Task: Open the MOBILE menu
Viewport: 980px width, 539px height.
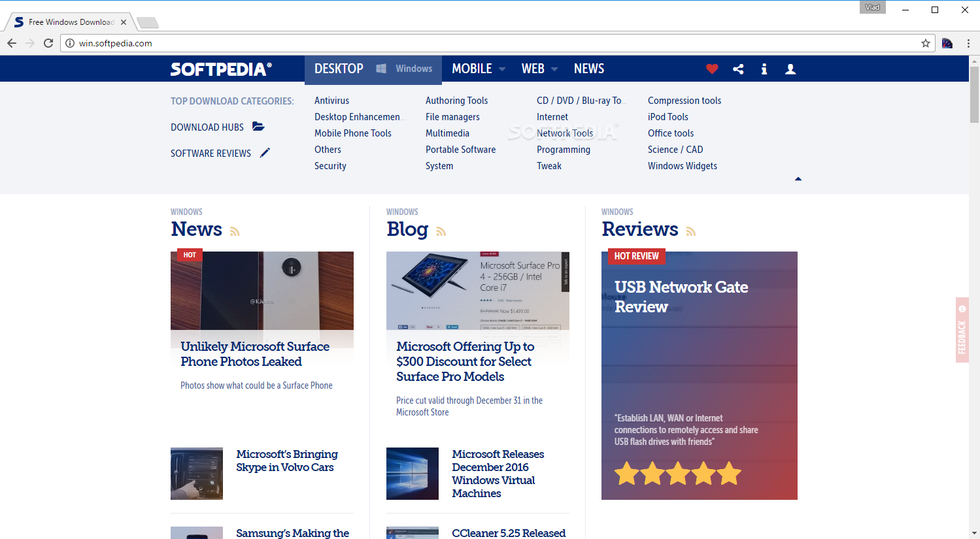Action: [x=472, y=69]
